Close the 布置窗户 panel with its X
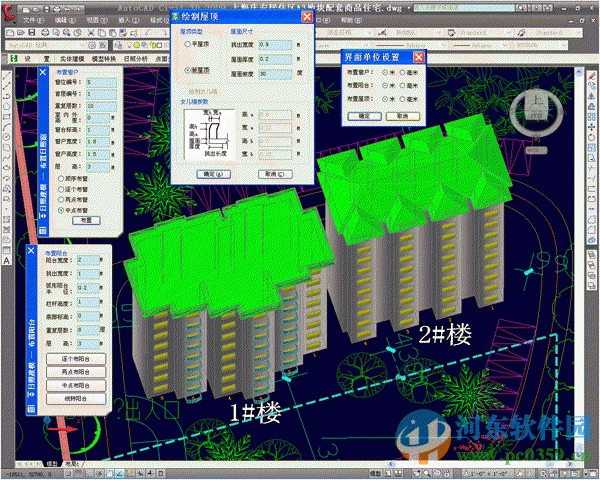This screenshot has width=600, height=480. pos(43,72)
